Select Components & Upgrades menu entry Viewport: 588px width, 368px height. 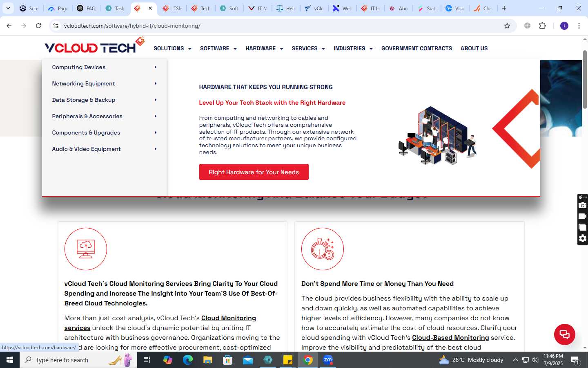(x=104, y=132)
